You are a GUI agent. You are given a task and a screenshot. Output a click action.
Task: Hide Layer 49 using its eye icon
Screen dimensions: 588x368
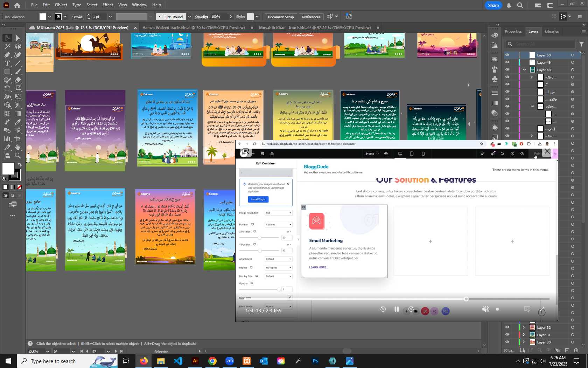click(x=507, y=62)
